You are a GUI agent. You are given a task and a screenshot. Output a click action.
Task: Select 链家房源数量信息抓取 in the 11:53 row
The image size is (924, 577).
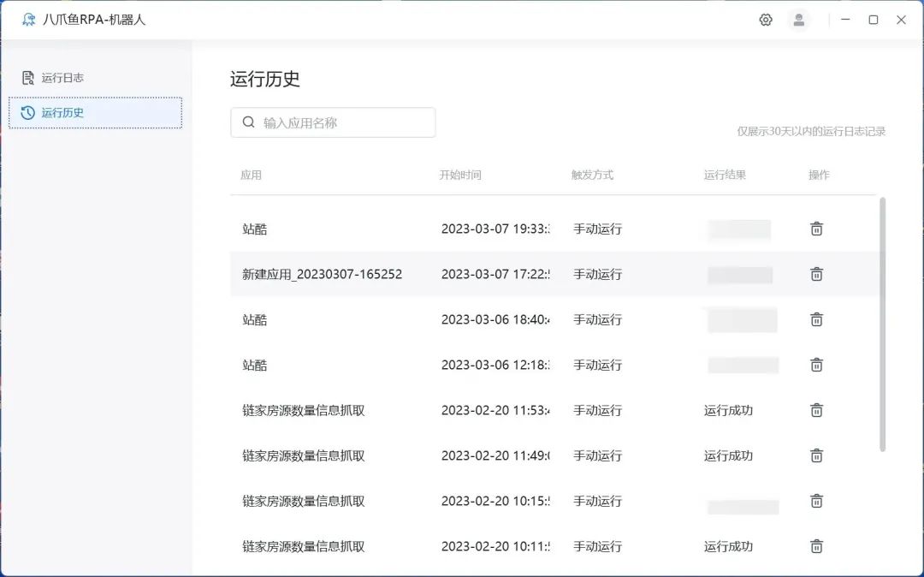pyautogui.click(x=304, y=410)
